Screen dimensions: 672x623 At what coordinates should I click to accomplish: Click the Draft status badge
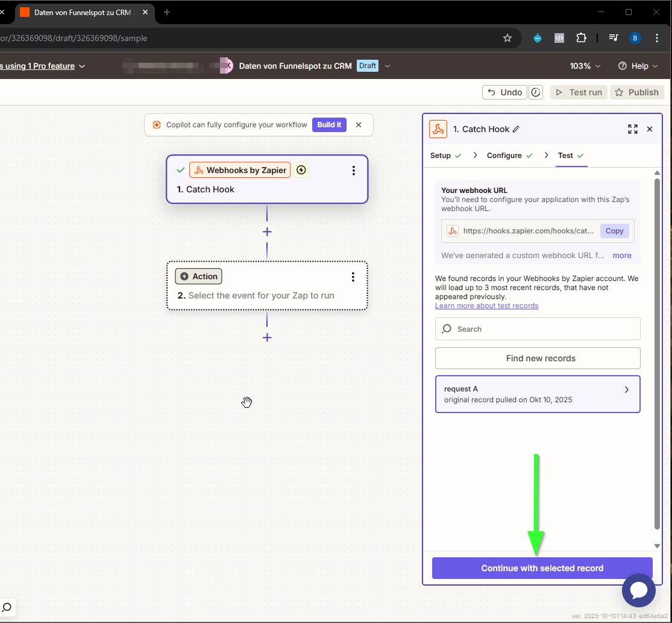(x=367, y=66)
